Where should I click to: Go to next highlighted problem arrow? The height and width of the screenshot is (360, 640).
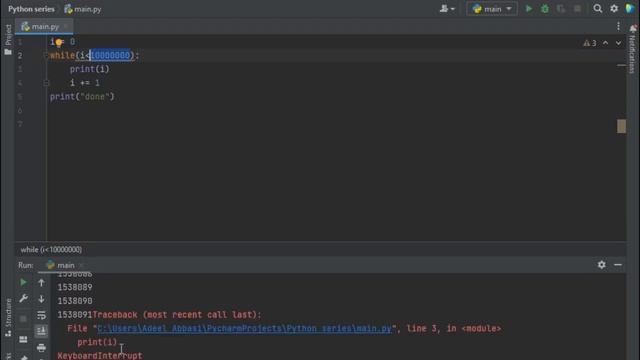pyautogui.click(x=618, y=43)
